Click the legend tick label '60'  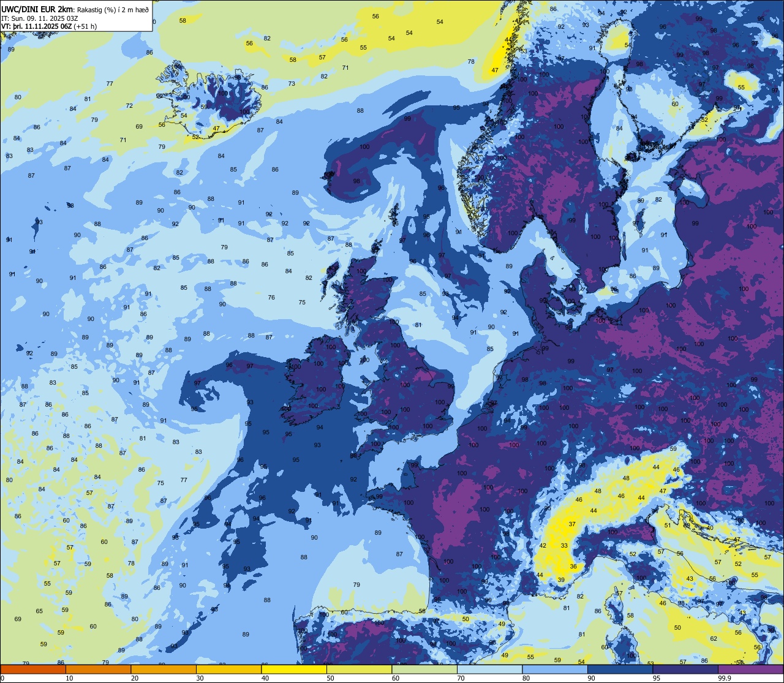click(396, 678)
